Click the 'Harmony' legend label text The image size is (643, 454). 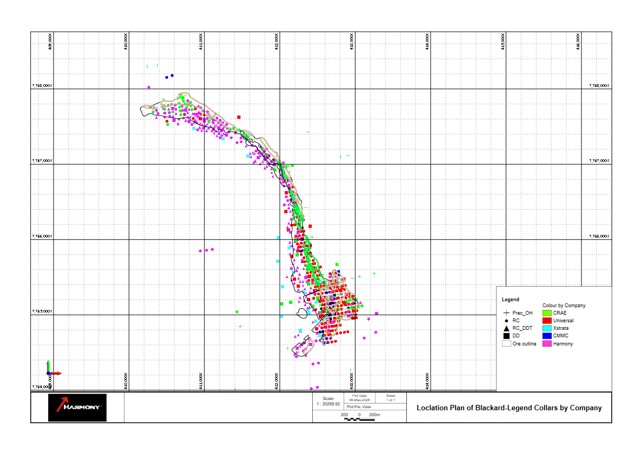tap(563, 344)
